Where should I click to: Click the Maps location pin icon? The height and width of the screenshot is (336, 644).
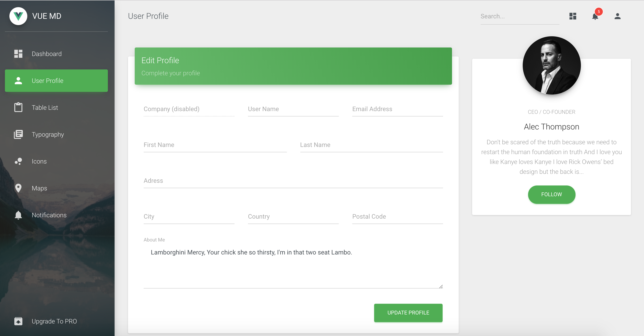point(18,188)
